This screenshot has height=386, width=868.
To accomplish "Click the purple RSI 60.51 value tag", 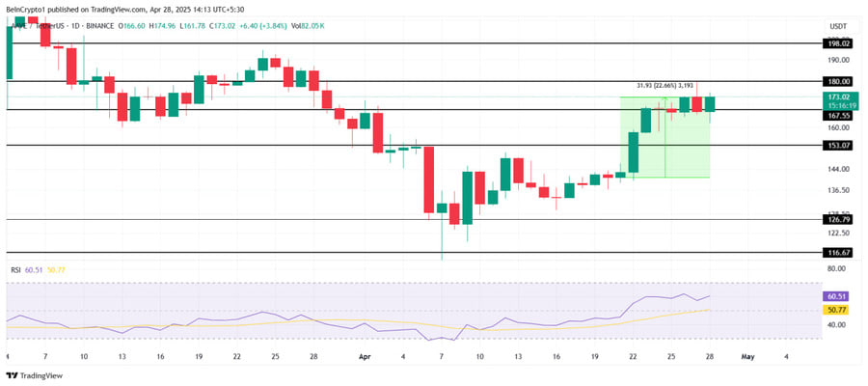I will click(x=832, y=297).
